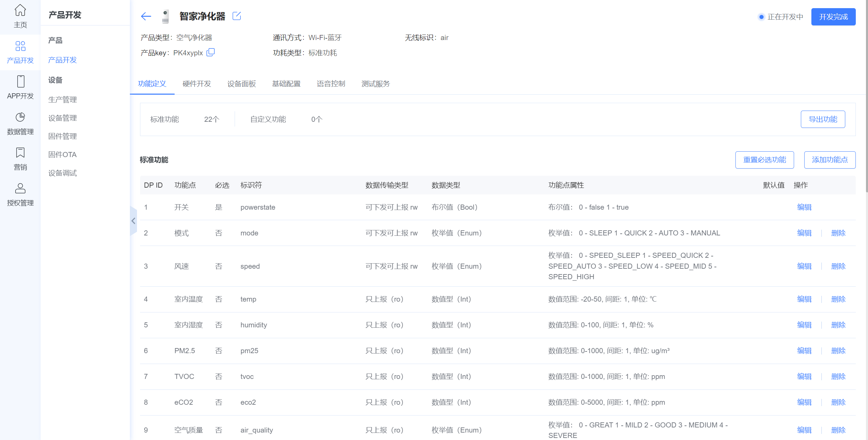Delete the 模式 mode row

pos(839,233)
